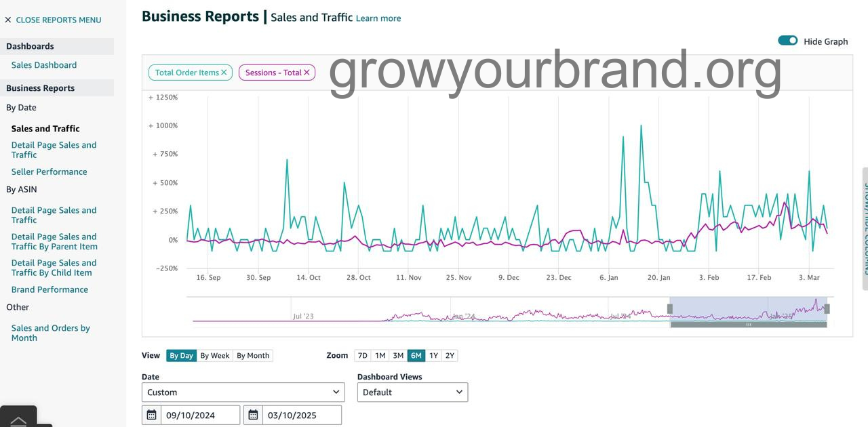Click the Sessions - Total chip label

(x=273, y=73)
